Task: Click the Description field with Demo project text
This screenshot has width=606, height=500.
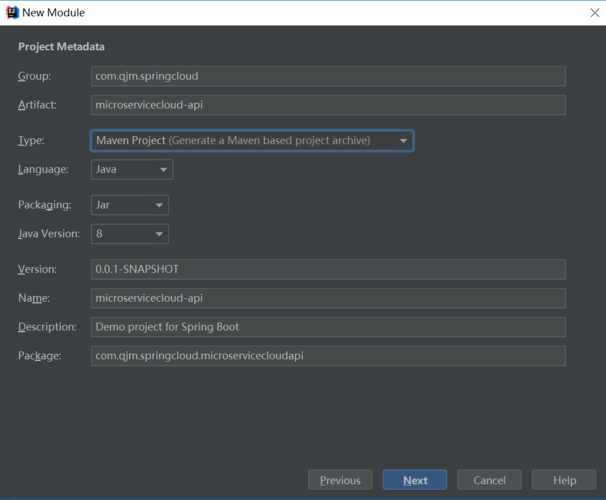Action: click(327, 327)
